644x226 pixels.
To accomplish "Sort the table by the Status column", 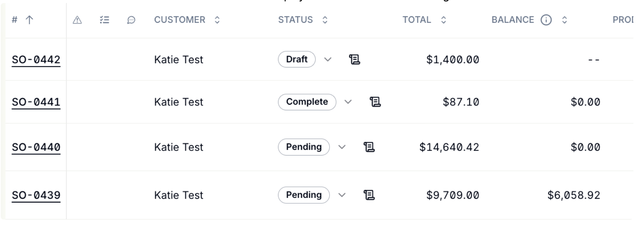I will [325, 20].
